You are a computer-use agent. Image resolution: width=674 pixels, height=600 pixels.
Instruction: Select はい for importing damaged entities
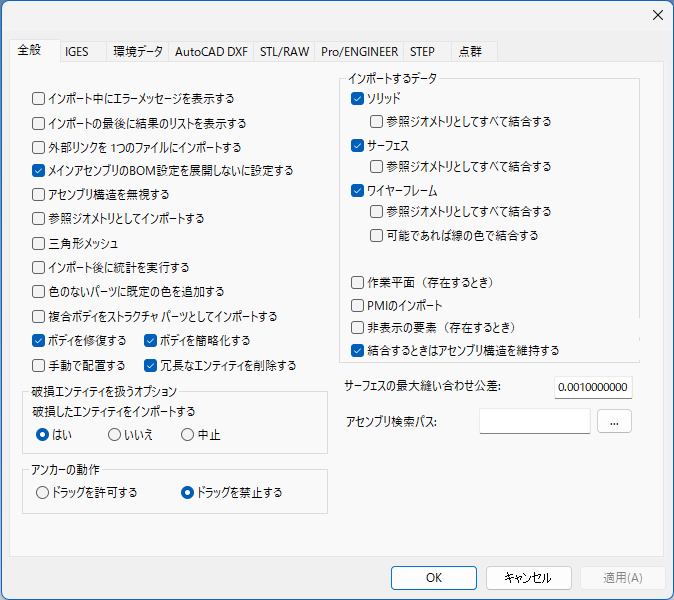(42, 435)
